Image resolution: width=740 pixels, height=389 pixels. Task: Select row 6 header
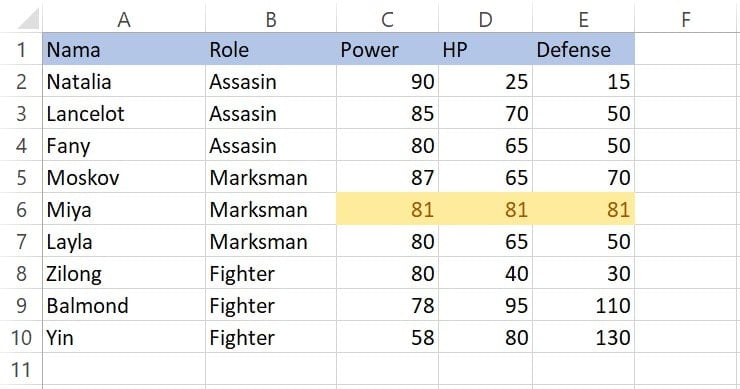click(21, 209)
